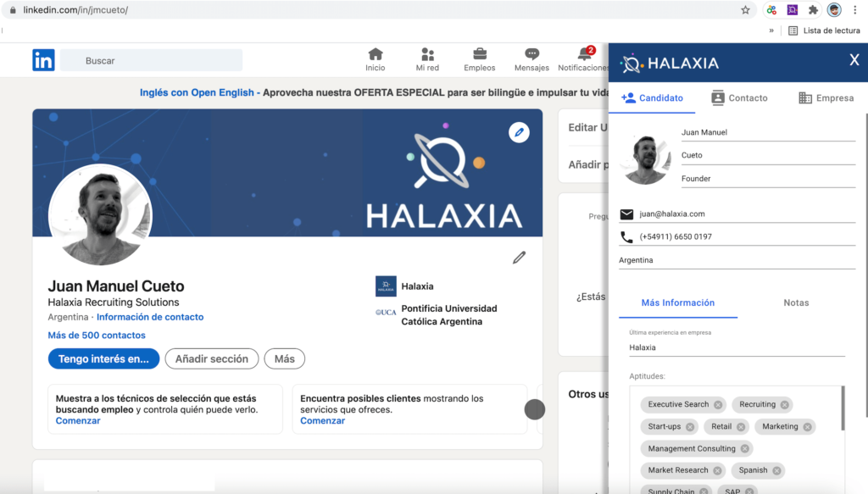Open Chrome three-dot menu
This screenshot has height=494, width=868.
[x=855, y=10]
